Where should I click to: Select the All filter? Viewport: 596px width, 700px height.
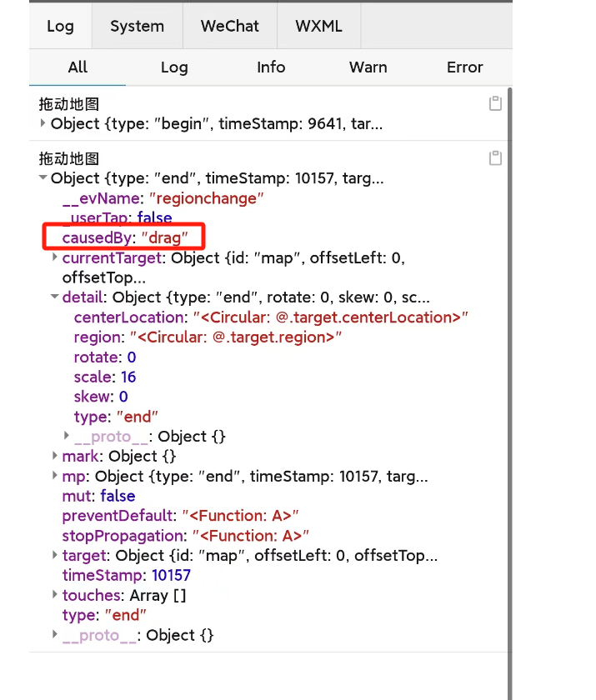tap(78, 67)
